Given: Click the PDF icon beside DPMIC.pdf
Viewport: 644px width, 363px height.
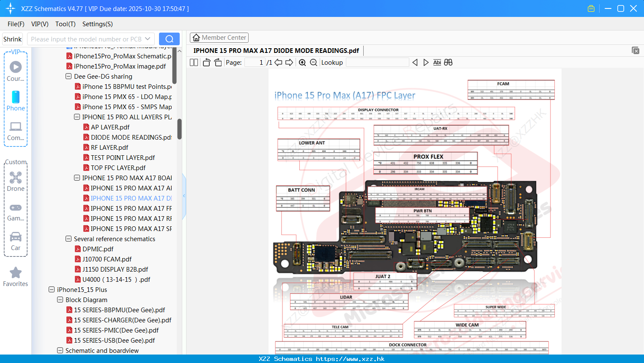Looking at the screenshot, I should pos(78,249).
